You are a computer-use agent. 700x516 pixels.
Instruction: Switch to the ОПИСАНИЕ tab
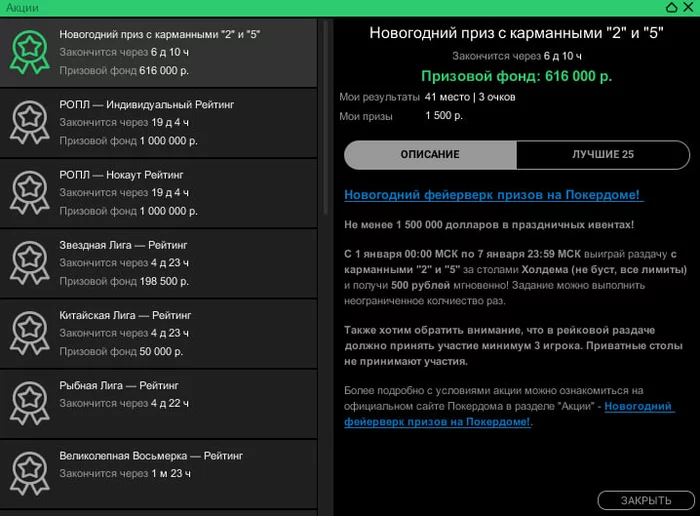(430, 154)
